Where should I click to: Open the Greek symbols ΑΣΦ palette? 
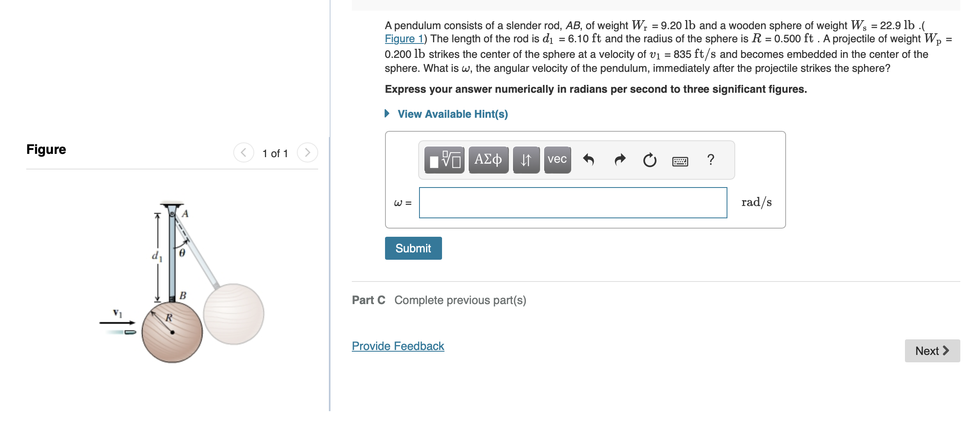[x=488, y=160]
